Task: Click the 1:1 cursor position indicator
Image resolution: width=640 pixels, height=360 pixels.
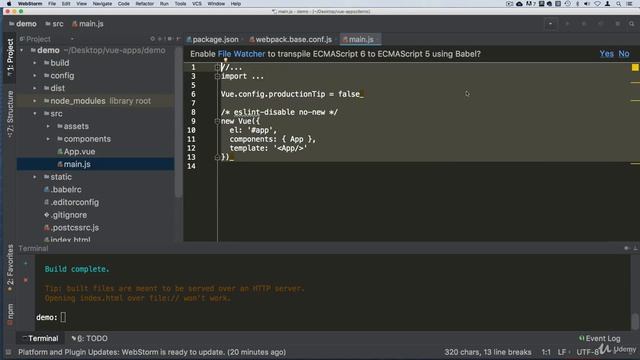Action: (546, 352)
